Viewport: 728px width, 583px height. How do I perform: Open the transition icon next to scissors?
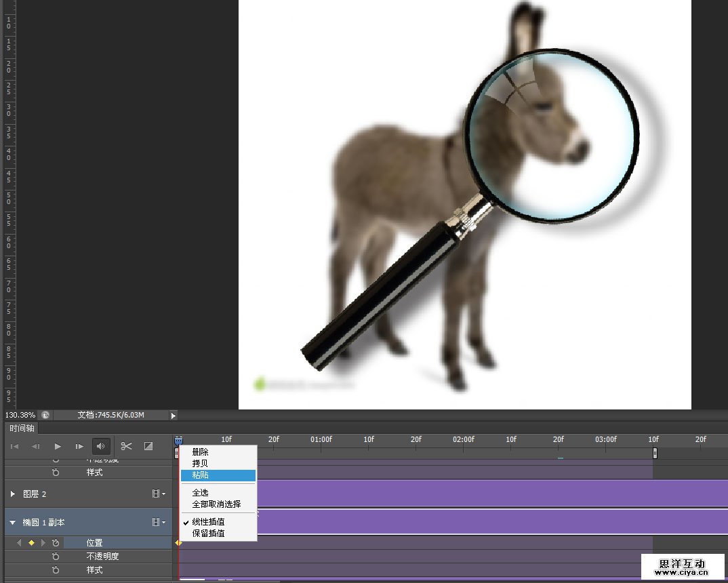(x=148, y=446)
